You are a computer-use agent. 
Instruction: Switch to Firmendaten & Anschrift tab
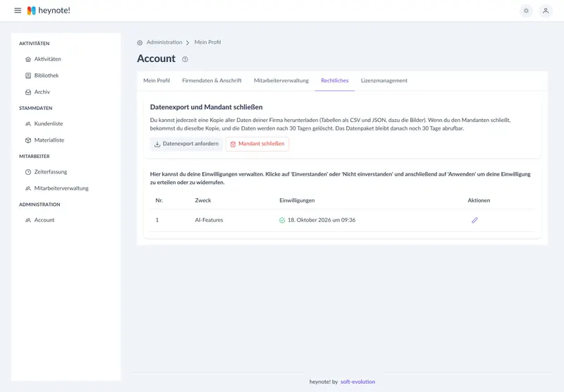(x=212, y=80)
